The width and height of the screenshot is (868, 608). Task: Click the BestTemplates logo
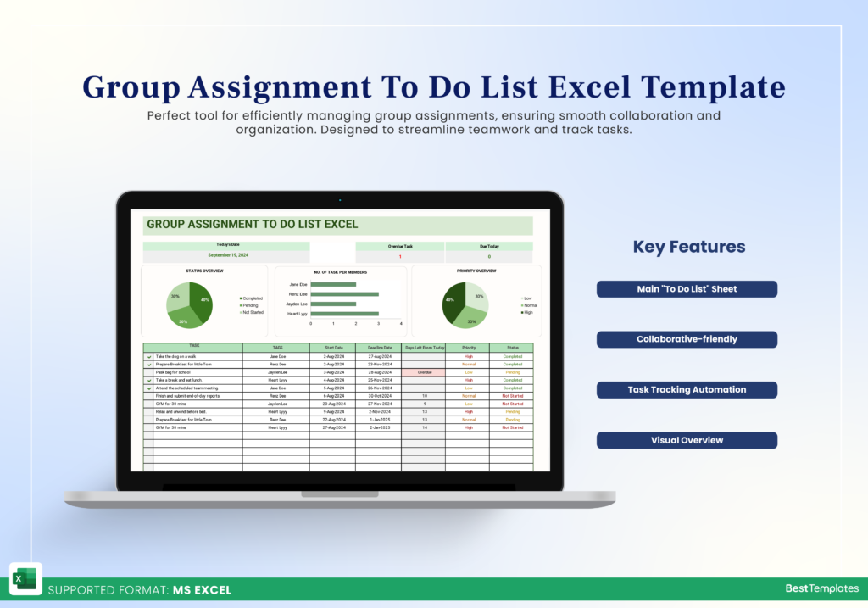point(821,588)
